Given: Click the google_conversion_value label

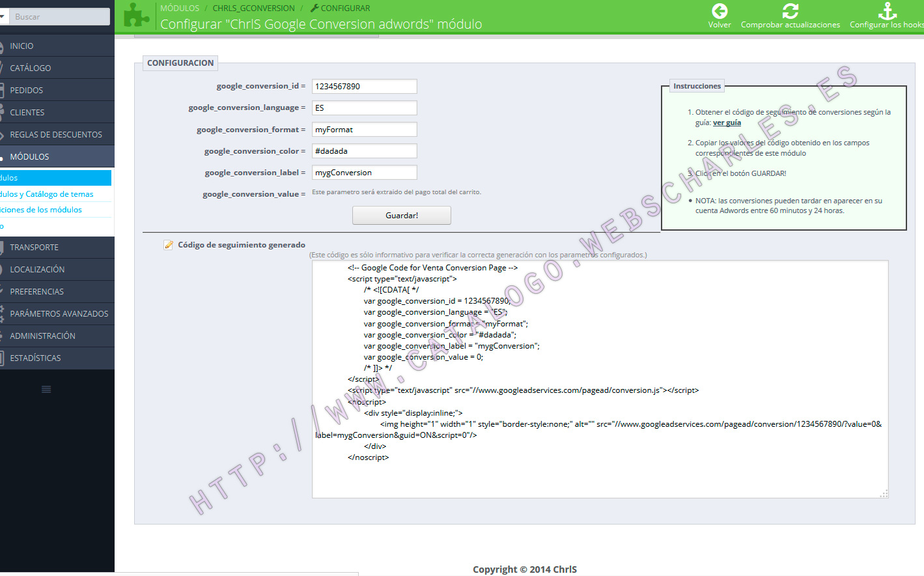Looking at the screenshot, I should [x=254, y=194].
